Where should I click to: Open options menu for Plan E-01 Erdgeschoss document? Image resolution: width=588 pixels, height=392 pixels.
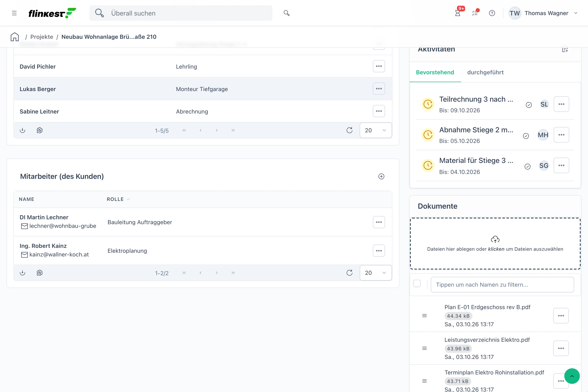561,316
